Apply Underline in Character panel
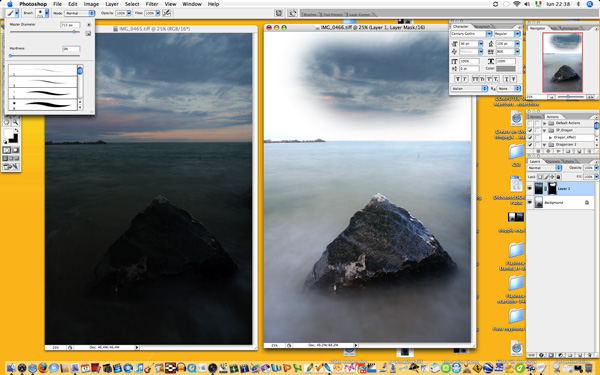 coord(506,79)
